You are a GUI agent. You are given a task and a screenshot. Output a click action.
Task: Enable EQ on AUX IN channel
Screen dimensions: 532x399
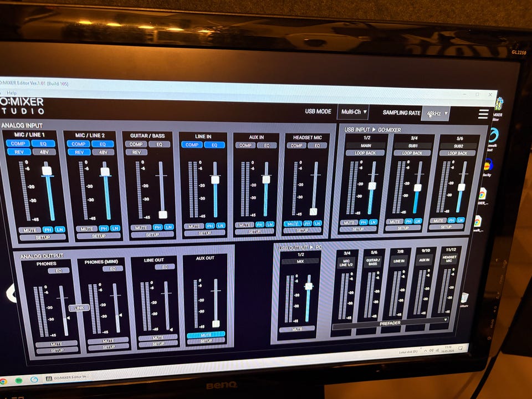[267, 145]
